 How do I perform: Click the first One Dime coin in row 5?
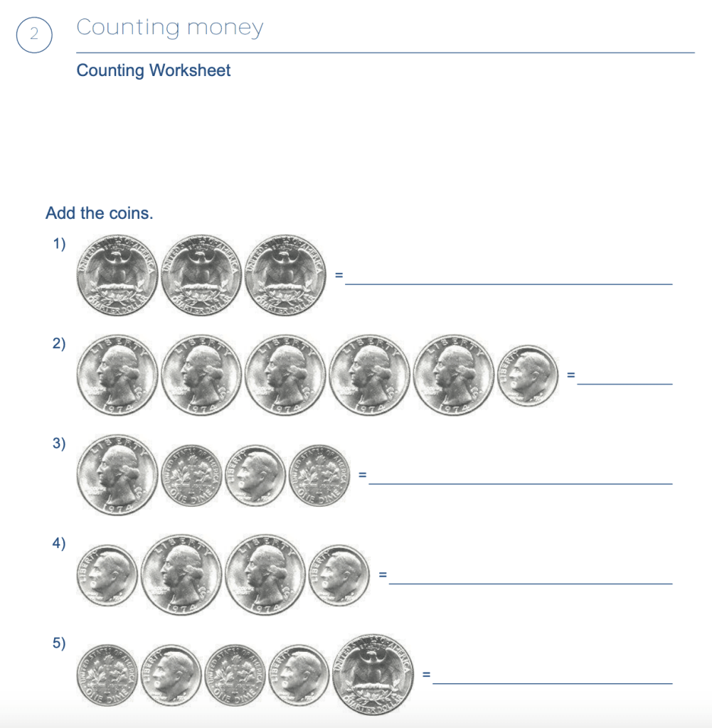click(107, 675)
